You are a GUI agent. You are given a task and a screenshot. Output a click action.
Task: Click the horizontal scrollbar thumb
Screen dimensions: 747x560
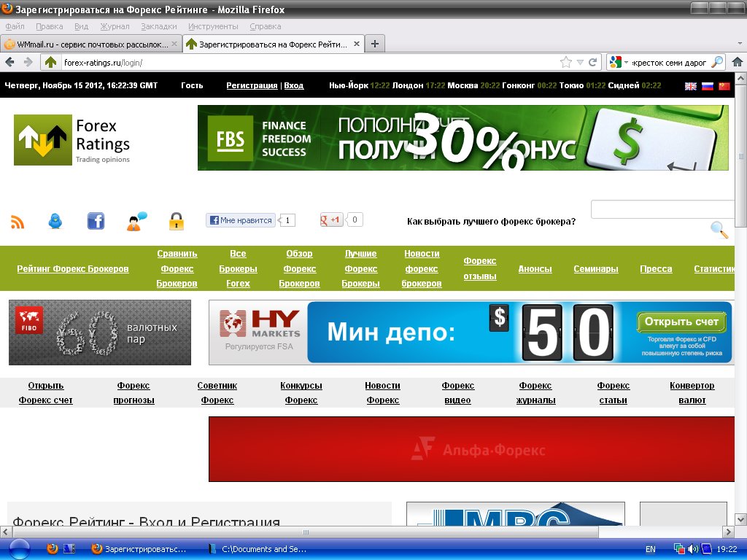[x=306, y=532]
